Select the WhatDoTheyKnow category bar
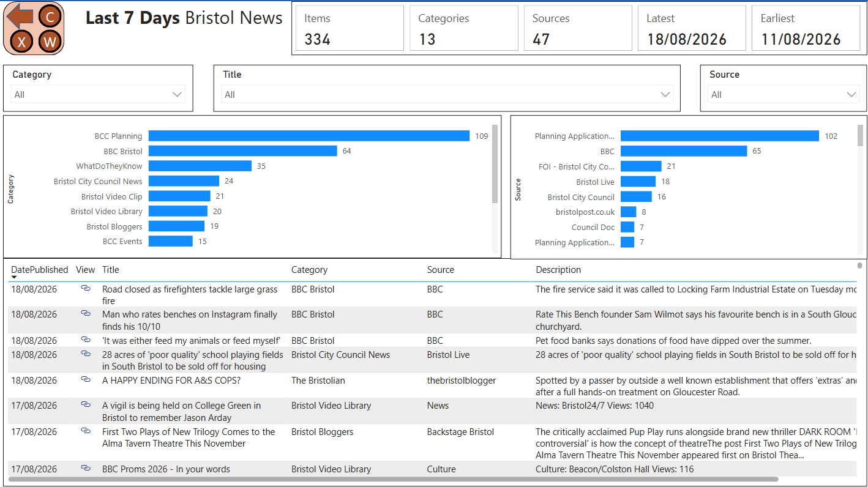868x487 pixels. coord(200,166)
